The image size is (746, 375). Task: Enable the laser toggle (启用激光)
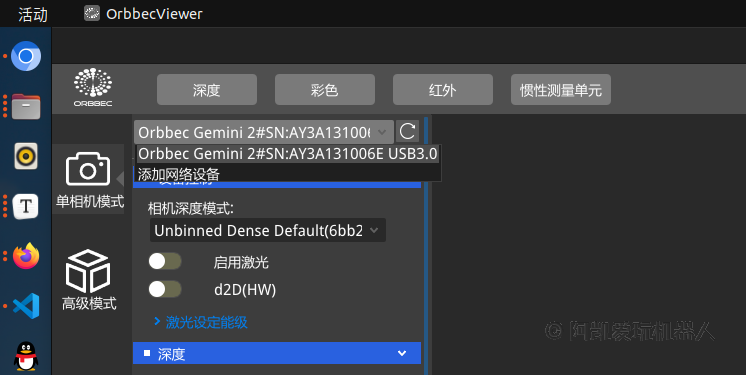point(165,261)
